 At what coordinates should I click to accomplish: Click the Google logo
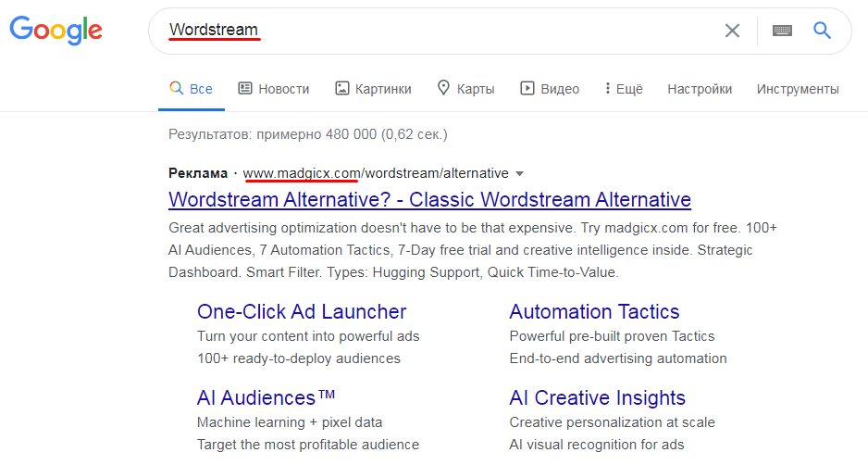56,30
